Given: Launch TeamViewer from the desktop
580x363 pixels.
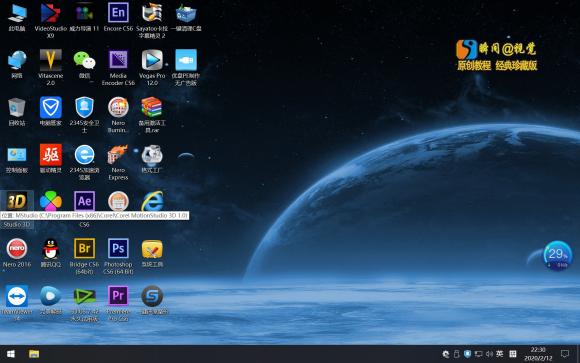Looking at the screenshot, I should coord(17,296).
